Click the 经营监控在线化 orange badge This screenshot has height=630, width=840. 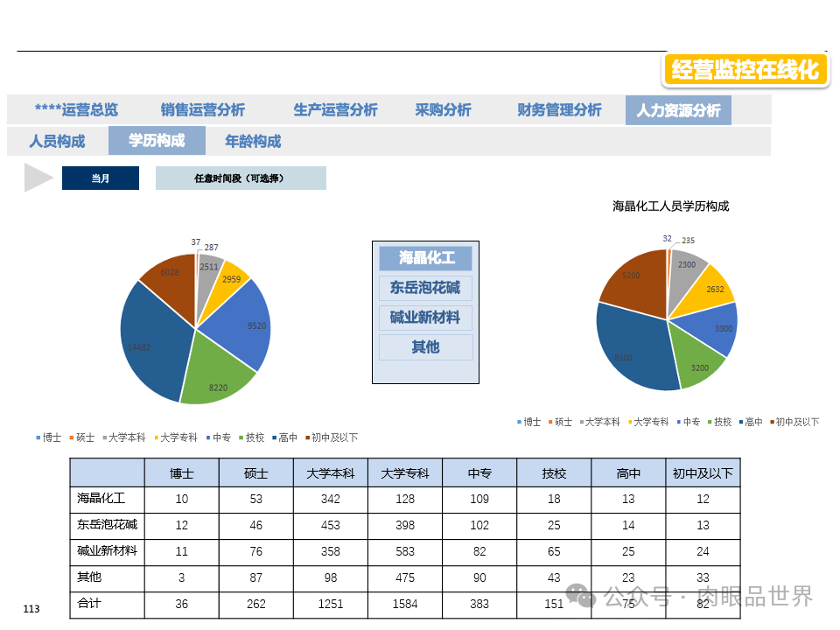pyautogui.click(x=745, y=70)
